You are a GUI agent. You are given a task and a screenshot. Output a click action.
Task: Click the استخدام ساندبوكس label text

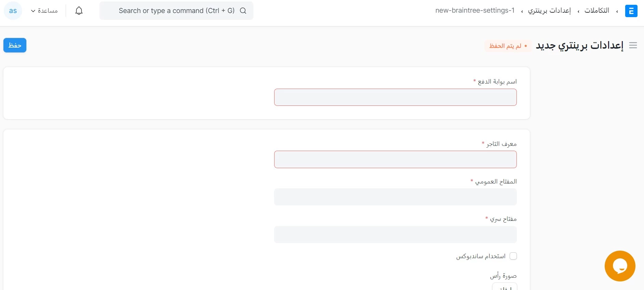tap(481, 256)
